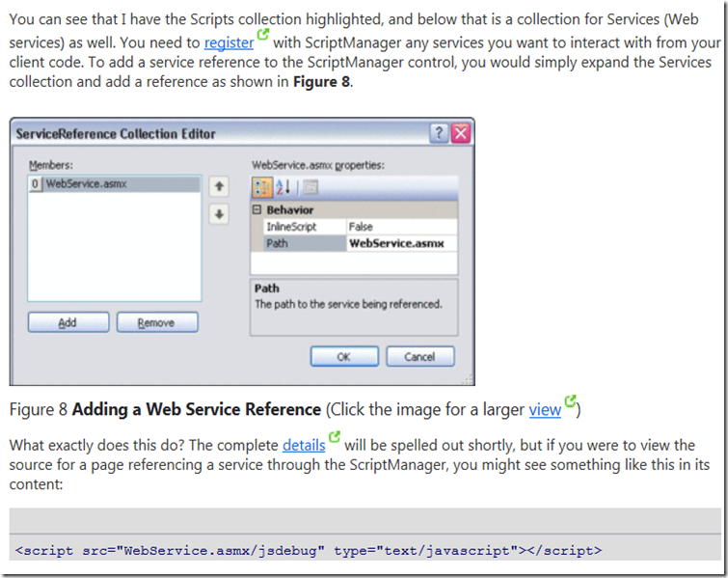Click the dialog resize grip corner
Image resolution: width=728 pixels, height=578 pixels.
(467, 380)
